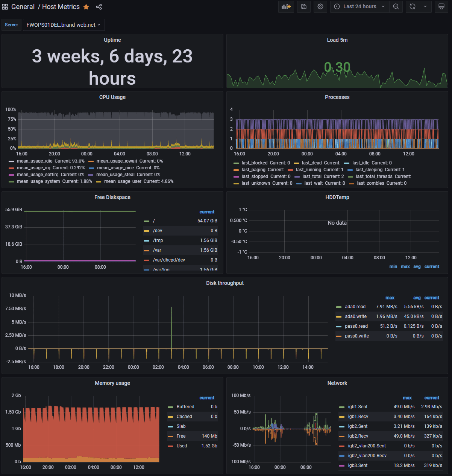This screenshot has width=452, height=476.
Task: Sort Disk throughput legend by avg
Action: pos(417,298)
